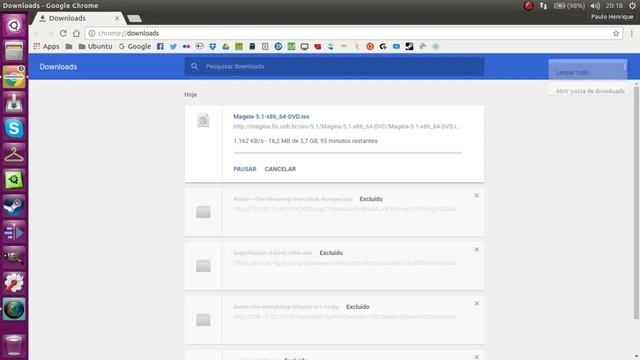The image size is (640, 360).
Task: Open the Mageia-5.1-x86_64-DVD.iso file link
Action: (x=271, y=117)
